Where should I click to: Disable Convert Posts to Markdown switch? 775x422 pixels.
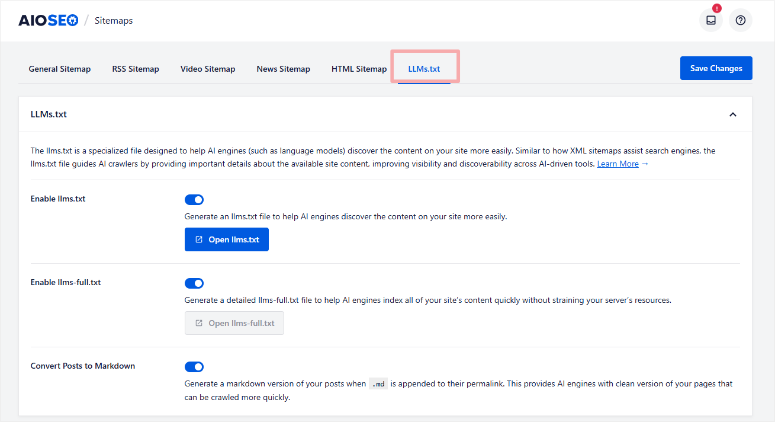pyautogui.click(x=194, y=367)
